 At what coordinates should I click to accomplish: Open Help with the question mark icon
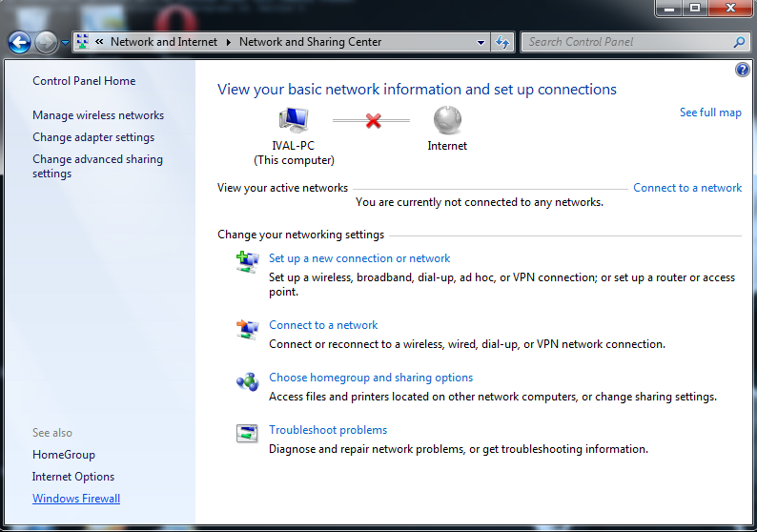tap(743, 70)
